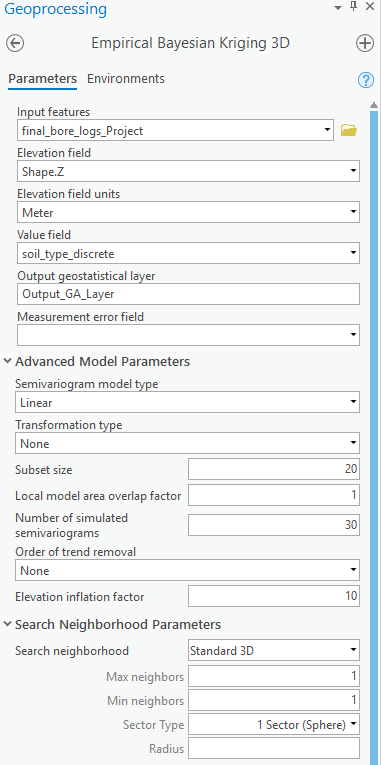Collapse the Search Neighborhood Parameters section
Image resolution: width=381 pixels, height=765 pixels.
pyautogui.click(x=8, y=624)
